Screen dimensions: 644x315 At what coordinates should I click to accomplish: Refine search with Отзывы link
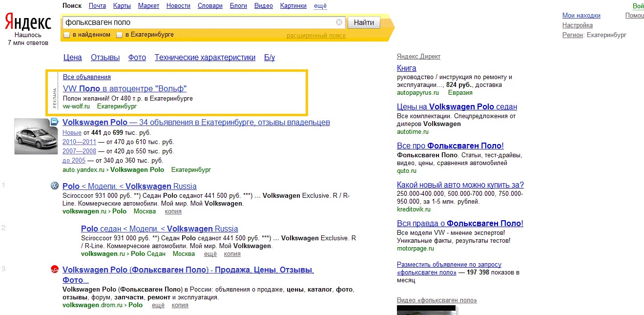pyautogui.click(x=105, y=58)
